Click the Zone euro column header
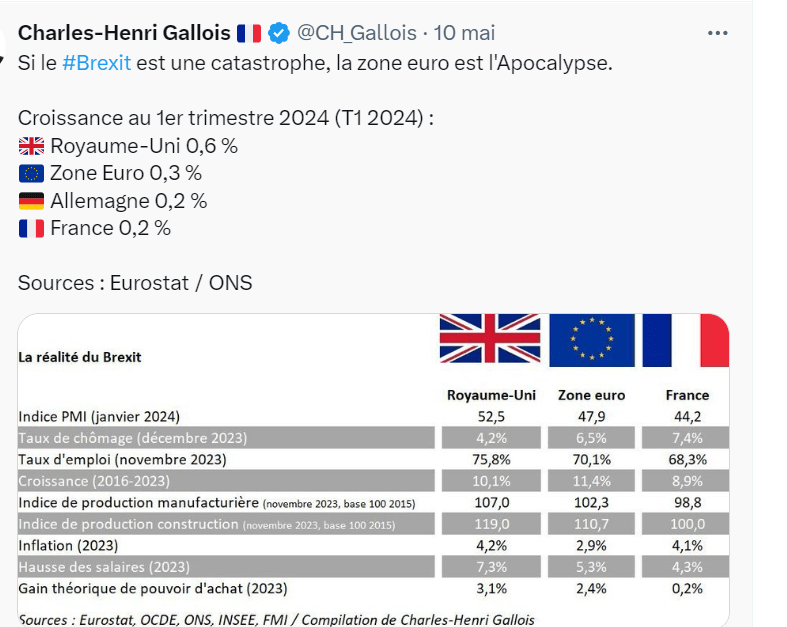Viewport: 787px width, 627px height. pyautogui.click(x=591, y=395)
